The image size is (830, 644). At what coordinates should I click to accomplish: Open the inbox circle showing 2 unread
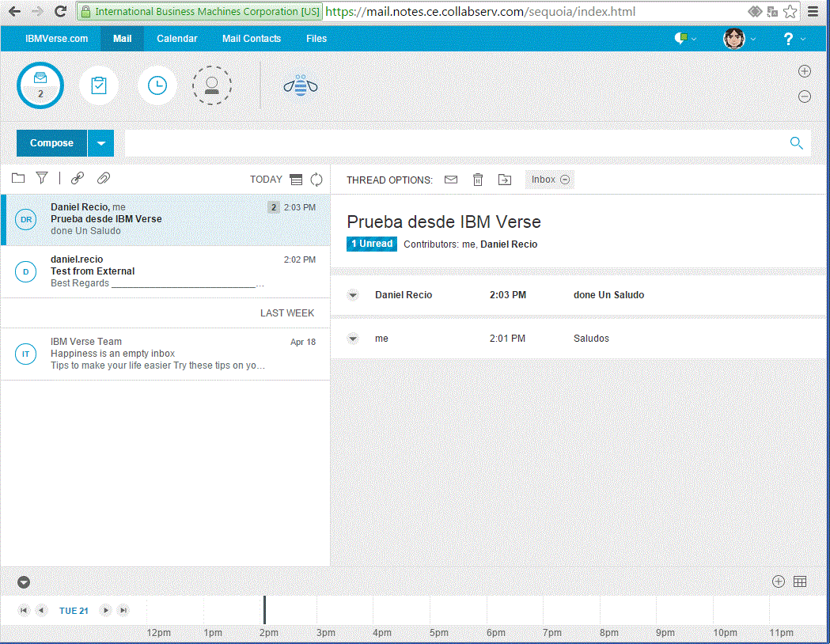[40, 85]
